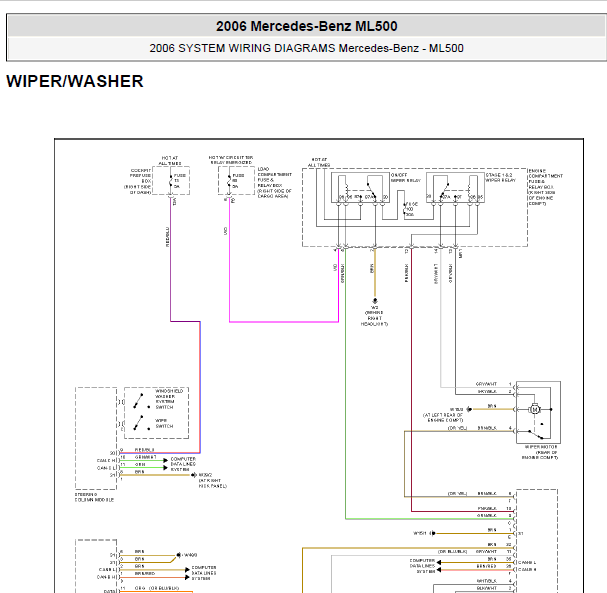Click the wiper motor symbol
Screen dimensions: 607x593
tap(536, 410)
